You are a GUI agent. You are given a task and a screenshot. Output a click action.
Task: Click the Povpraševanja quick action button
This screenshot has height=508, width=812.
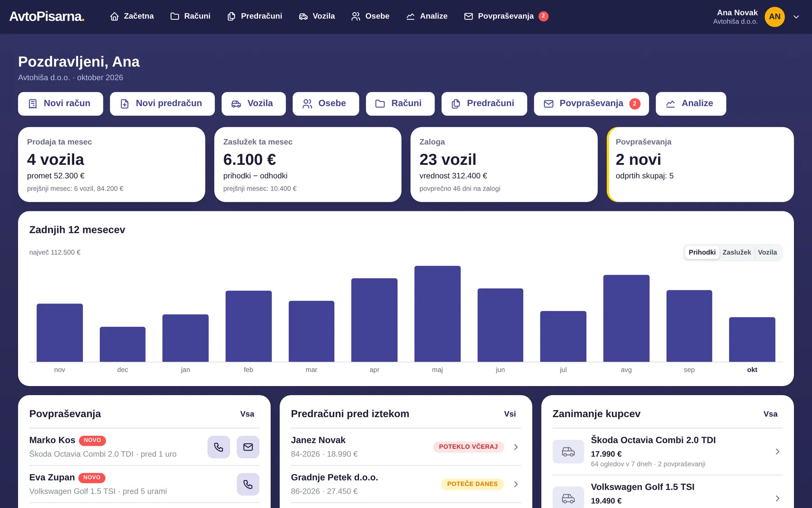coord(591,104)
